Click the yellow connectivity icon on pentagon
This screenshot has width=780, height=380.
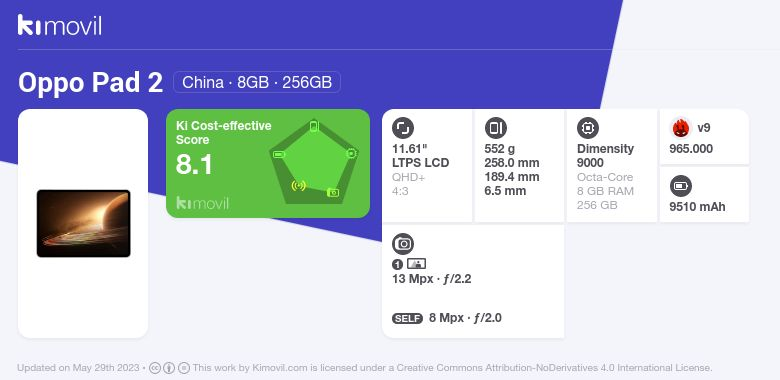point(298,186)
